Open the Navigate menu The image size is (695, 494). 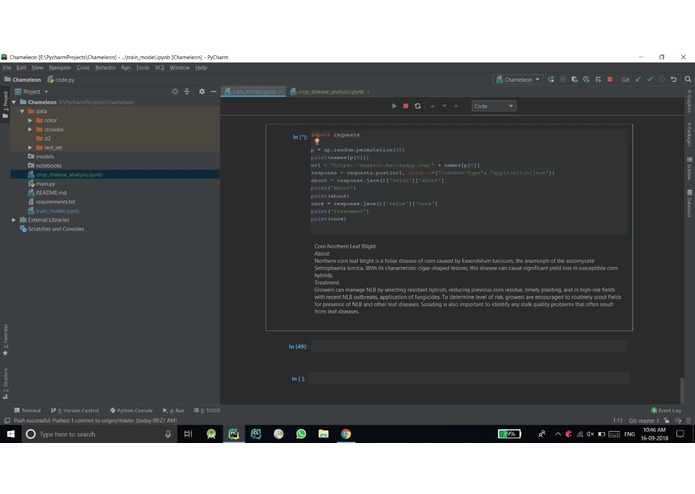tap(60, 68)
